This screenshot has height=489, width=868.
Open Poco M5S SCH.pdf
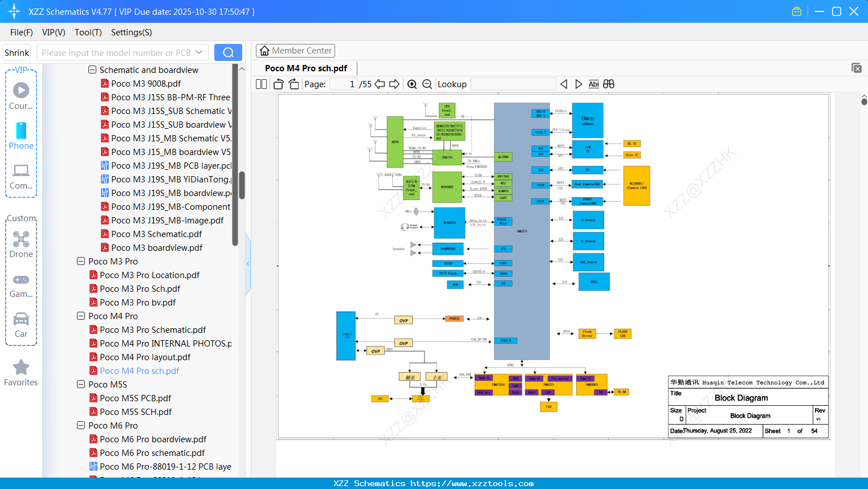136,412
